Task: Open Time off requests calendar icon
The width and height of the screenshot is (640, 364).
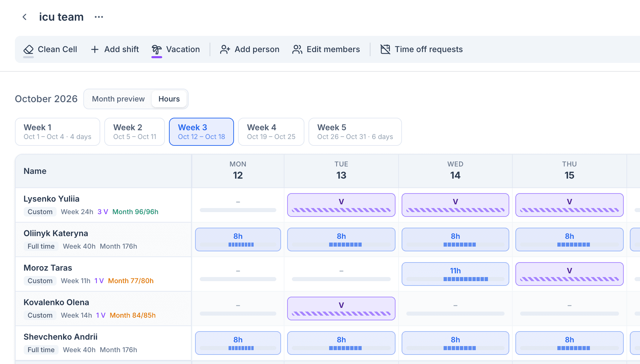Action: tap(385, 49)
